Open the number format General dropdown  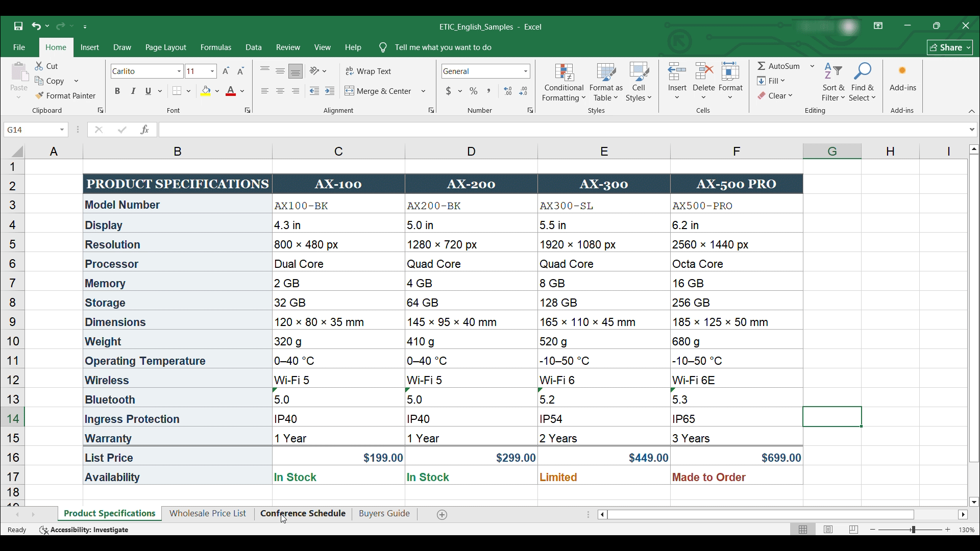526,71
